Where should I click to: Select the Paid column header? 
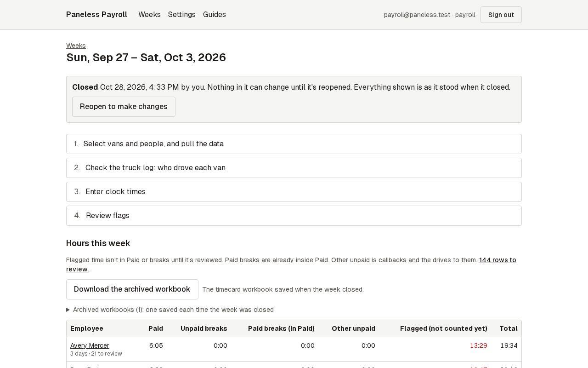tap(156, 328)
